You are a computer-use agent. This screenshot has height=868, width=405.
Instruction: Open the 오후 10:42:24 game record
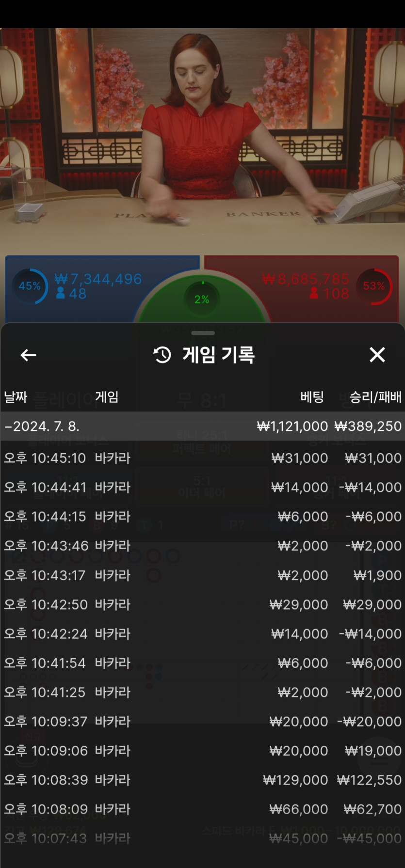click(x=203, y=633)
